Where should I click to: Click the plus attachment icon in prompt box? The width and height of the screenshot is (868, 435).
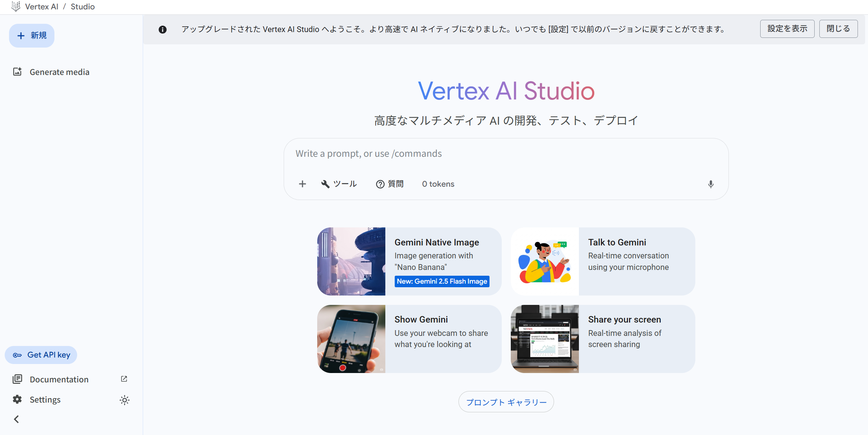302,184
